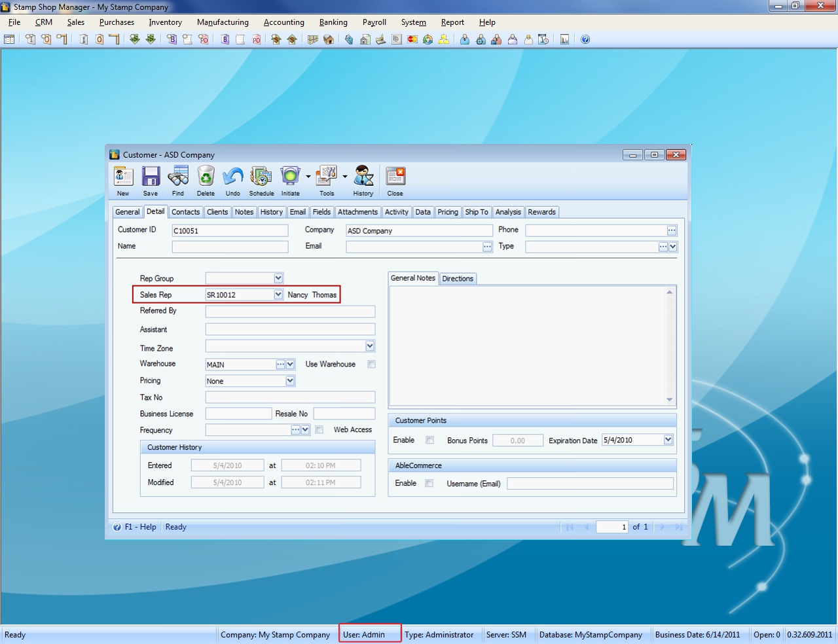
Task: Click 'Business Date: 6/14/2011' status entry
Action: [697, 635]
